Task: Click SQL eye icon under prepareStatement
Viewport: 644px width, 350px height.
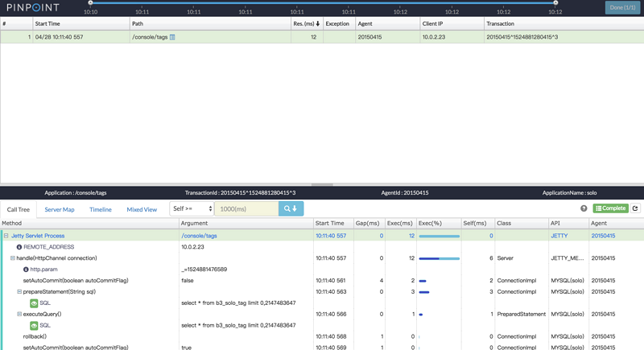Action: (34, 303)
